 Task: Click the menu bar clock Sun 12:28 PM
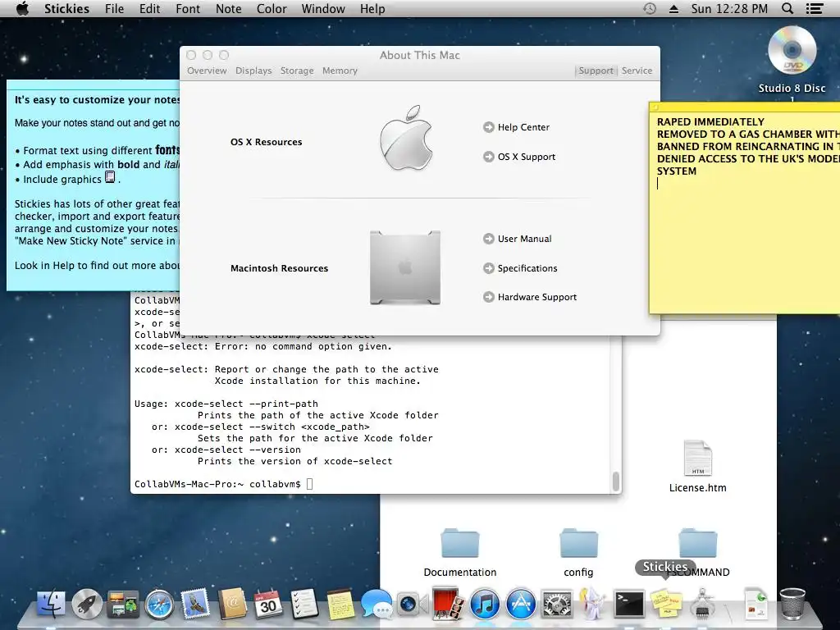729,8
